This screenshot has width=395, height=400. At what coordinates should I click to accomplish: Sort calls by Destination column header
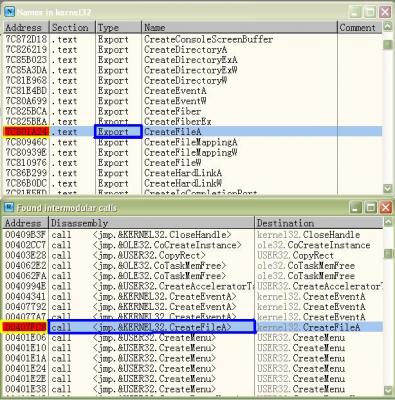tap(319, 223)
